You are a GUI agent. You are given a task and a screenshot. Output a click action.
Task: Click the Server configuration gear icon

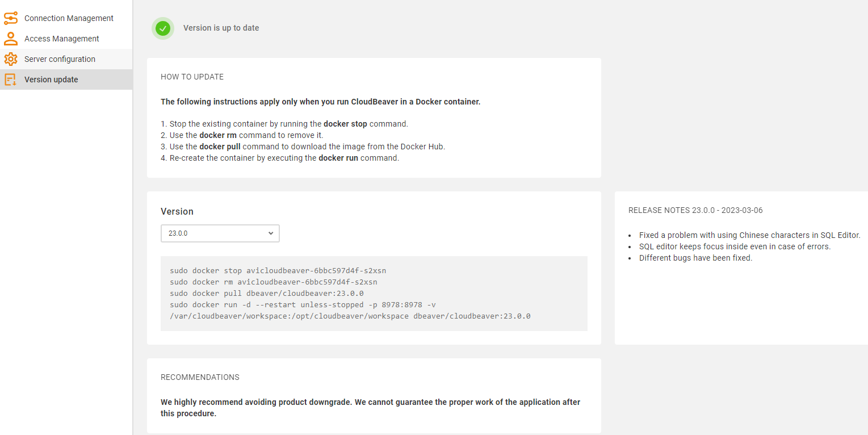[11, 59]
